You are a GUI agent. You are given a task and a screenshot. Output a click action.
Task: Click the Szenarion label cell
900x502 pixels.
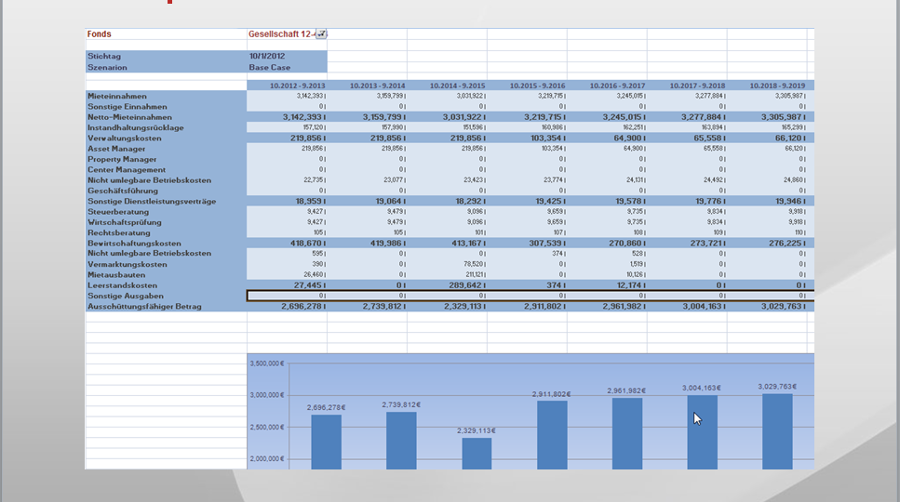[x=166, y=67]
